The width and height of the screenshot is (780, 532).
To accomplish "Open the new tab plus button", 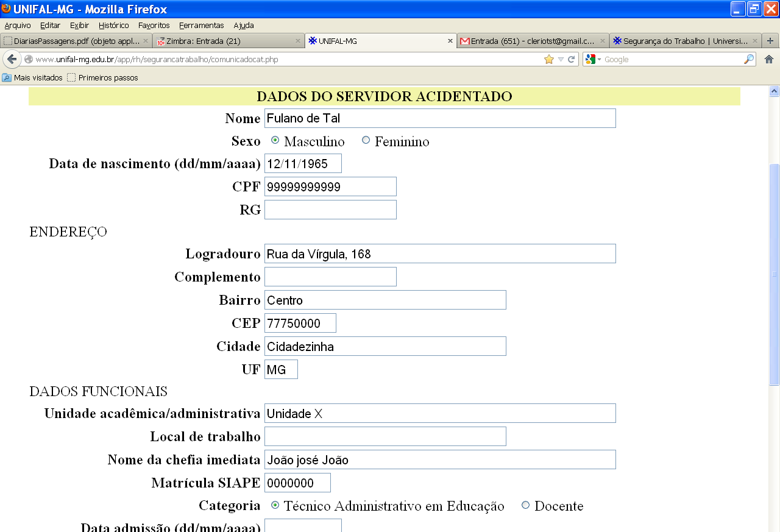I will pos(770,41).
